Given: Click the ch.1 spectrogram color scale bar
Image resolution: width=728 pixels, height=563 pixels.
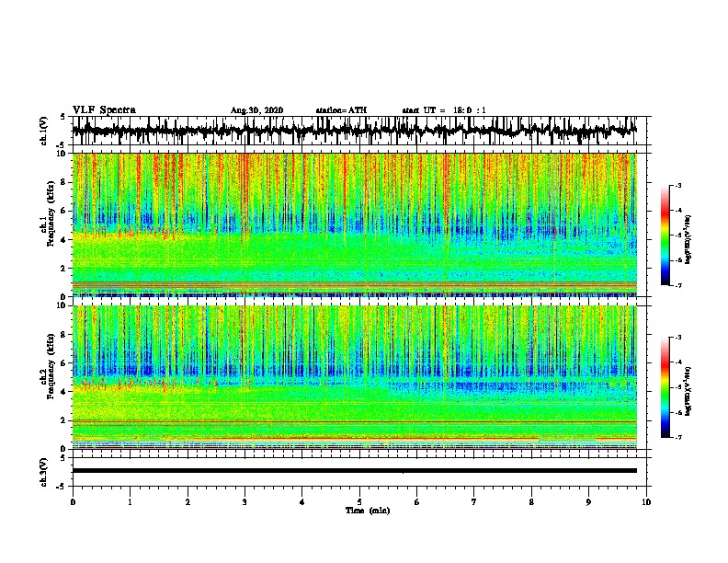Looking at the screenshot, I should click(x=665, y=236).
